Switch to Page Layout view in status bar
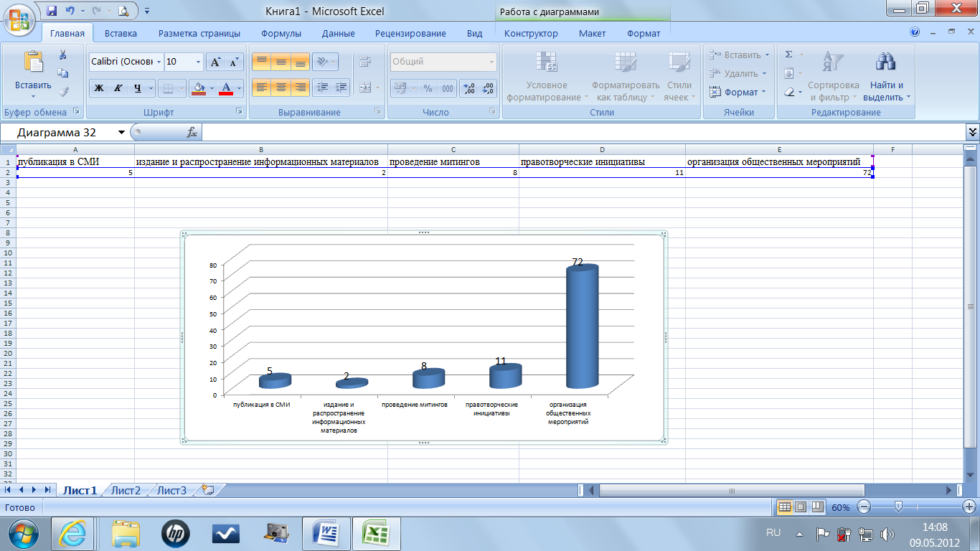Viewport: 980px width, 551px height. pyautogui.click(x=801, y=507)
